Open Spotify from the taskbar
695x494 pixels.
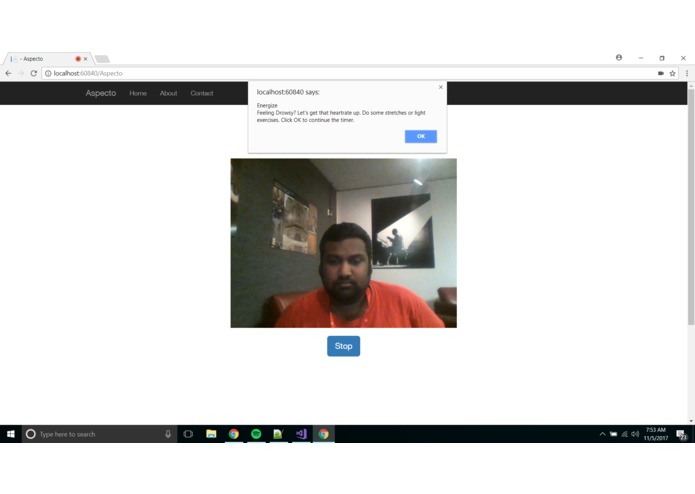click(256, 434)
